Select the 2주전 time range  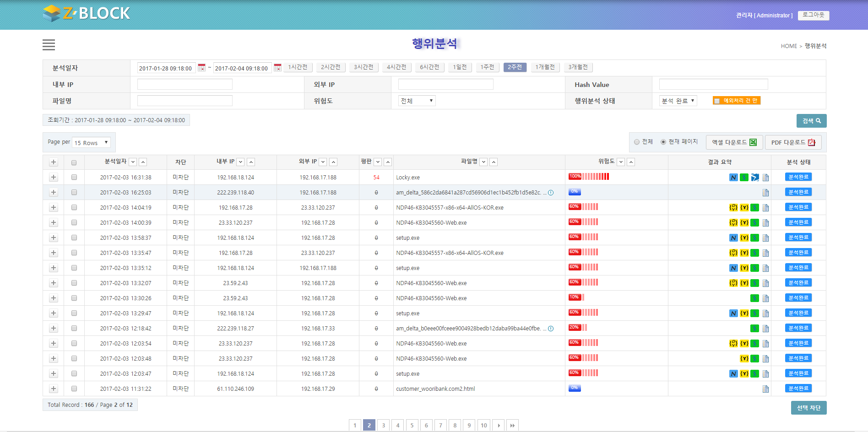coord(515,67)
